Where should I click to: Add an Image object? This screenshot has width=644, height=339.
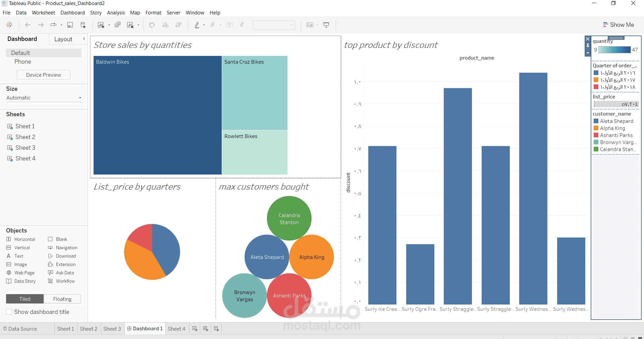tap(16, 264)
